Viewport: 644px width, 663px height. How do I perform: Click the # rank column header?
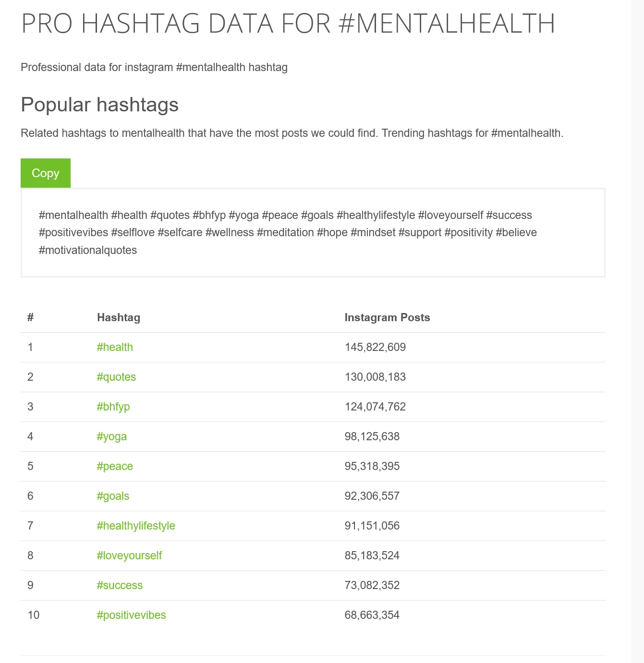30,317
